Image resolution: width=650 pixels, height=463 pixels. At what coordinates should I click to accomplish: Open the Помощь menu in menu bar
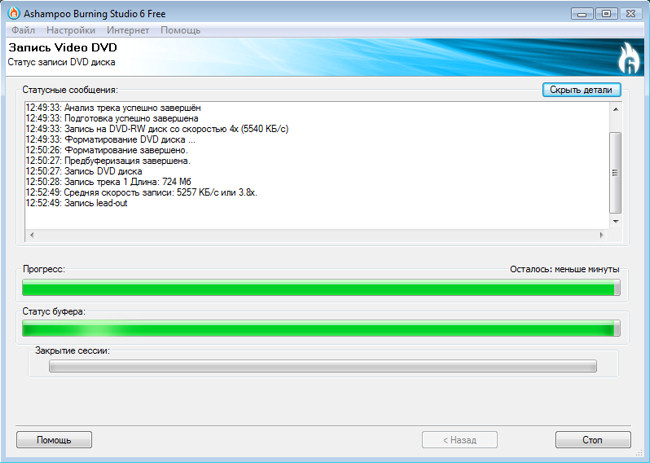tap(180, 30)
